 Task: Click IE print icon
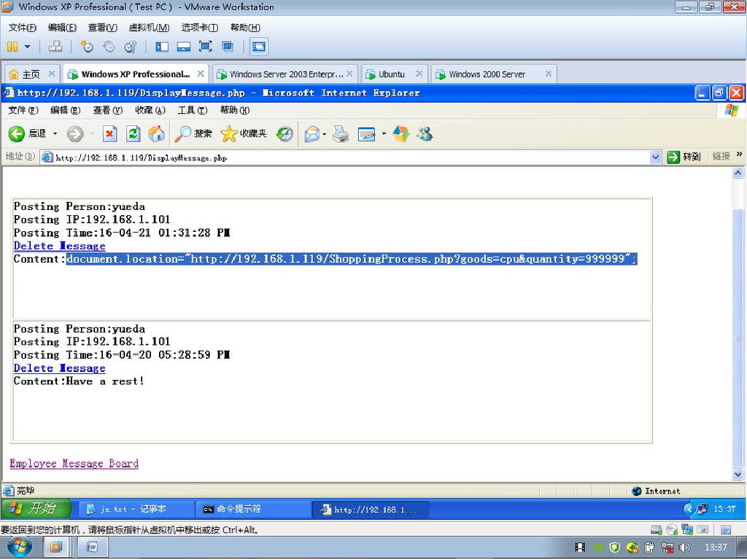click(340, 134)
